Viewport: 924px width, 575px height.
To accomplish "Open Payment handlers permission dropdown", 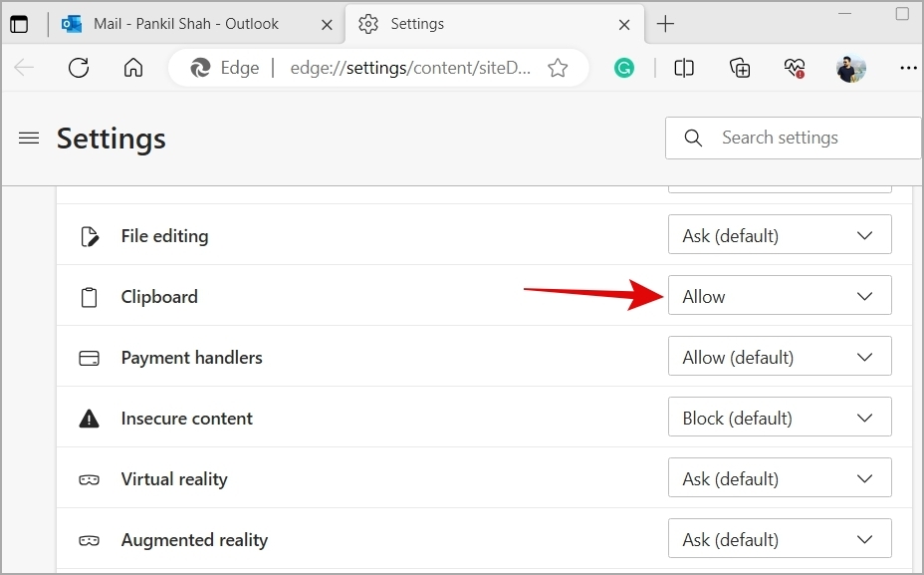I will (780, 356).
